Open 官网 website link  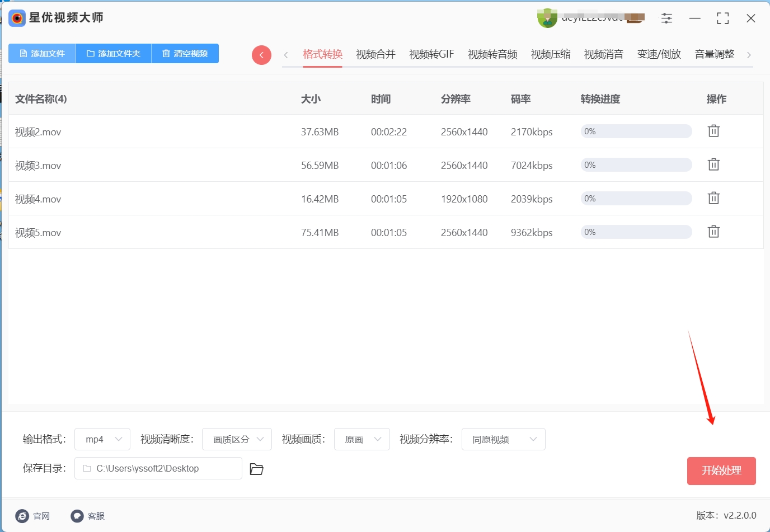click(32, 516)
